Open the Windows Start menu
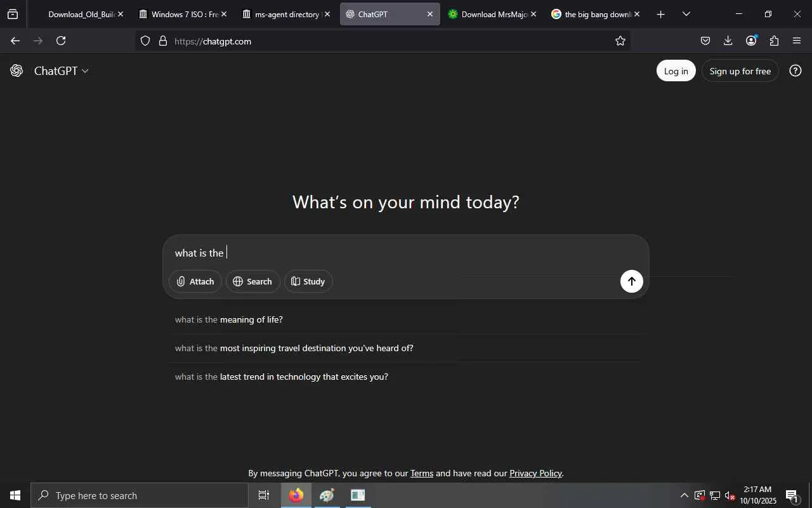The height and width of the screenshot is (508, 812). pyautogui.click(x=15, y=495)
